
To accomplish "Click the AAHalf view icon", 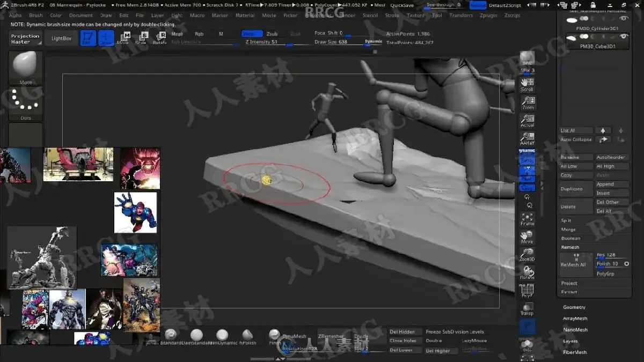I will pyautogui.click(x=527, y=139).
